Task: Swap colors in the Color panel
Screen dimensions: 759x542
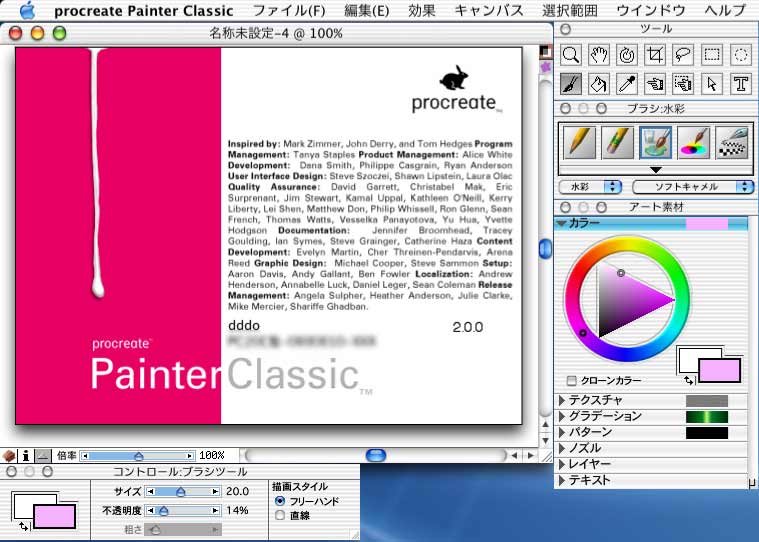Action: tap(688, 380)
